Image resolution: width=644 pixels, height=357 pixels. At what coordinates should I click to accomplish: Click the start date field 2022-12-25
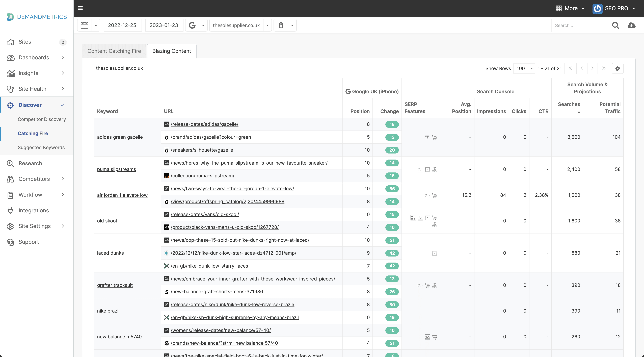coord(122,25)
